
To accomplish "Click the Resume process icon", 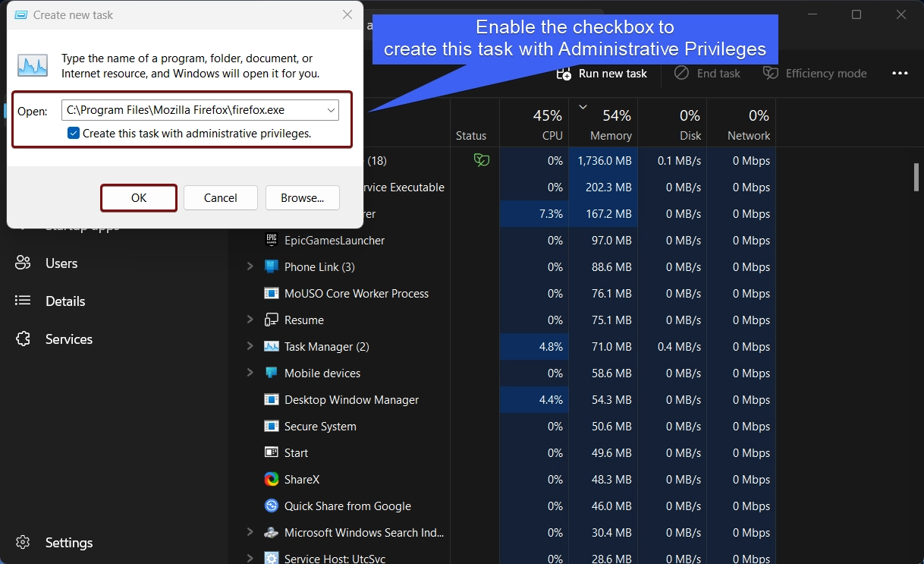I will (272, 320).
